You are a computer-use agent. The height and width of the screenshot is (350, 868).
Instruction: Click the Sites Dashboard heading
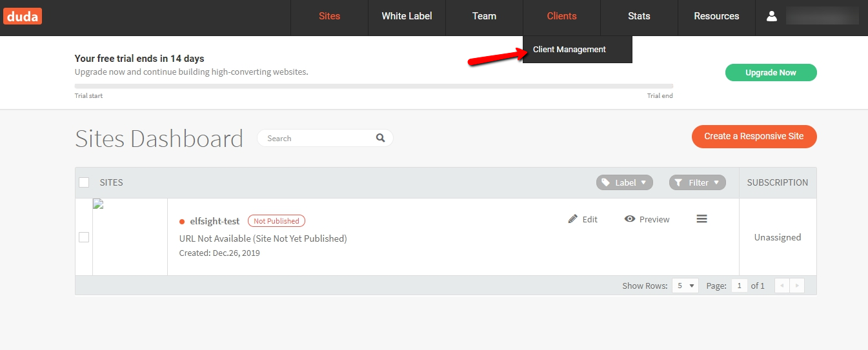point(159,139)
